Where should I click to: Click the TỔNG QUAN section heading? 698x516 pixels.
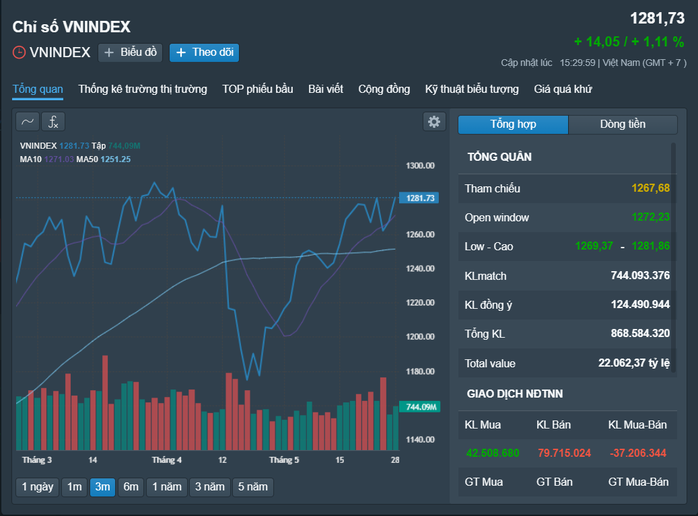click(499, 157)
